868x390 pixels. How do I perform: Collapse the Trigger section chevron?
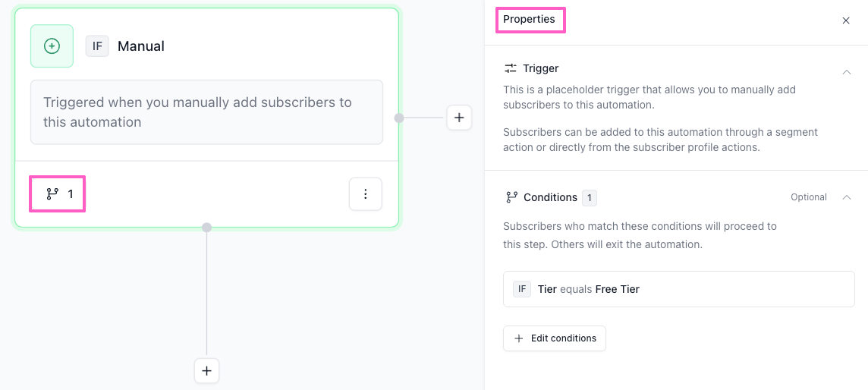[x=847, y=71]
